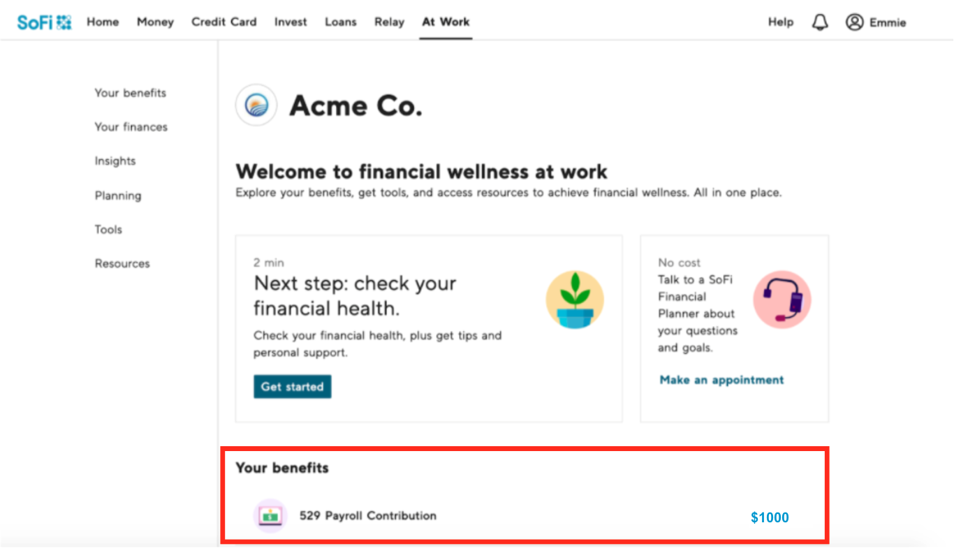This screenshot has height=560, width=961.
Task: Open the Loans menu
Action: [341, 22]
